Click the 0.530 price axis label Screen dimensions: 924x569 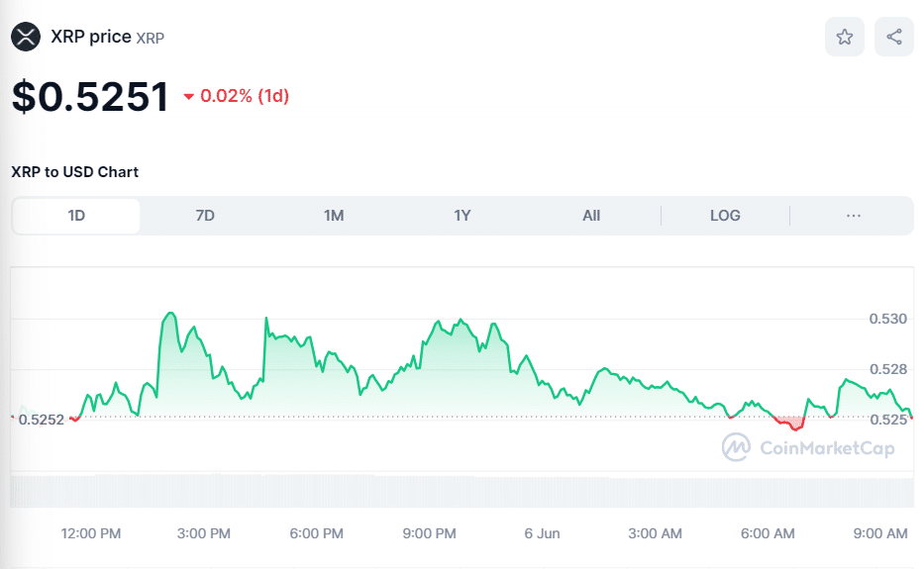pos(888,319)
